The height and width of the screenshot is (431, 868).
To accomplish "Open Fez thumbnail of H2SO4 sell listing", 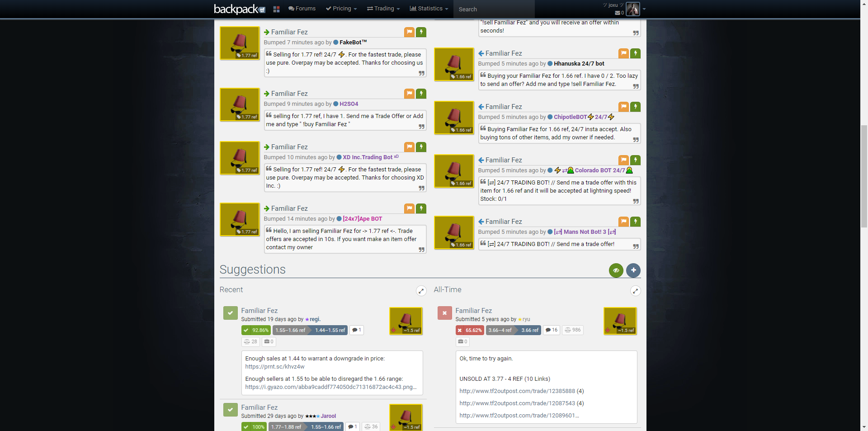I will (x=240, y=104).
